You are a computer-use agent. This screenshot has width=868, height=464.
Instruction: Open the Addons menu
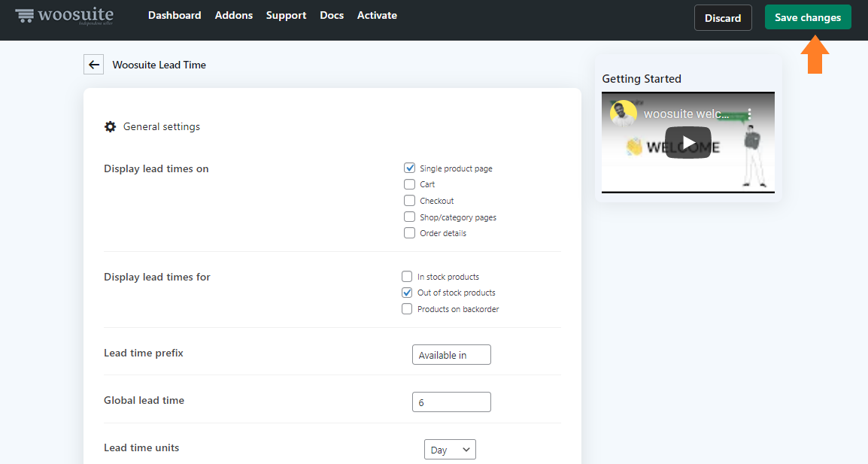pyautogui.click(x=234, y=16)
